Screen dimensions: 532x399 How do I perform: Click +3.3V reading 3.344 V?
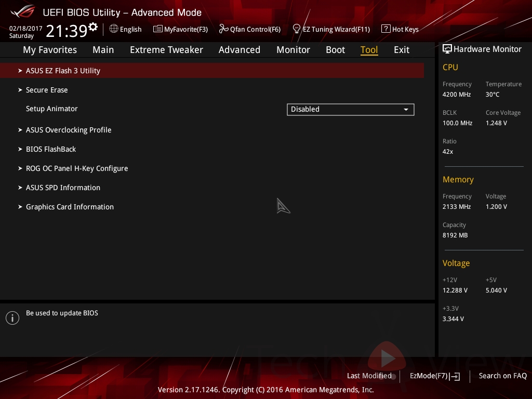click(x=453, y=319)
